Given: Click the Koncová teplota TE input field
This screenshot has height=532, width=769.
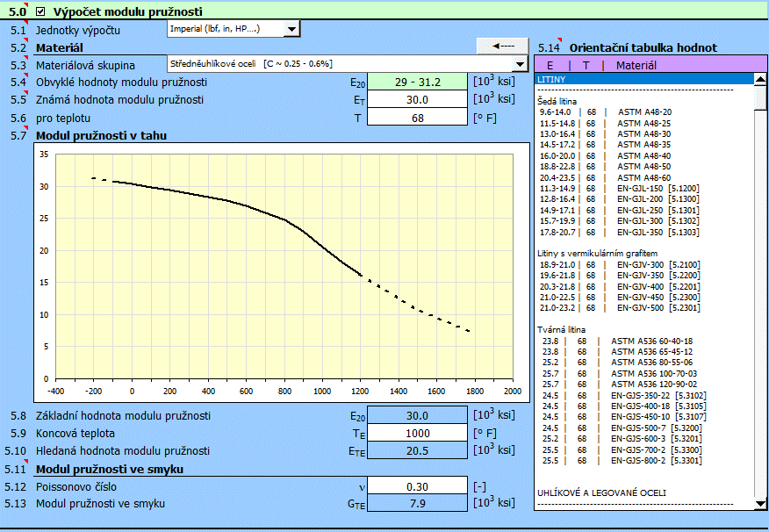Looking at the screenshot, I should [x=417, y=434].
